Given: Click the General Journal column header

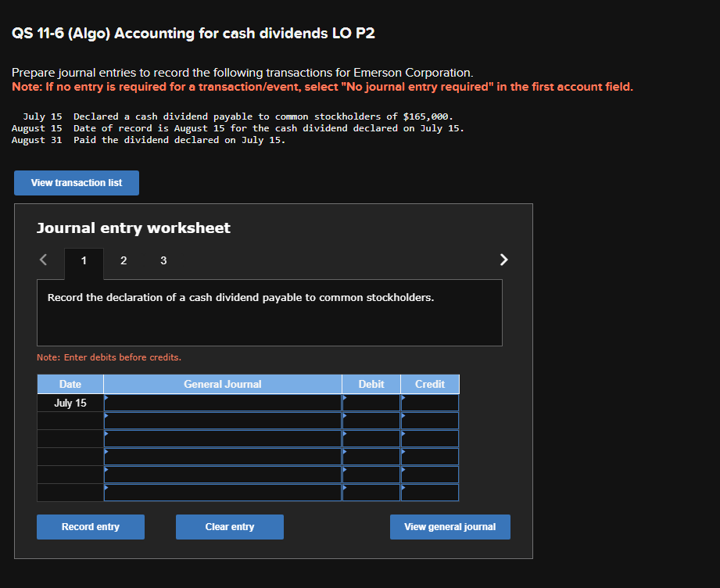Looking at the screenshot, I should pos(223,384).
